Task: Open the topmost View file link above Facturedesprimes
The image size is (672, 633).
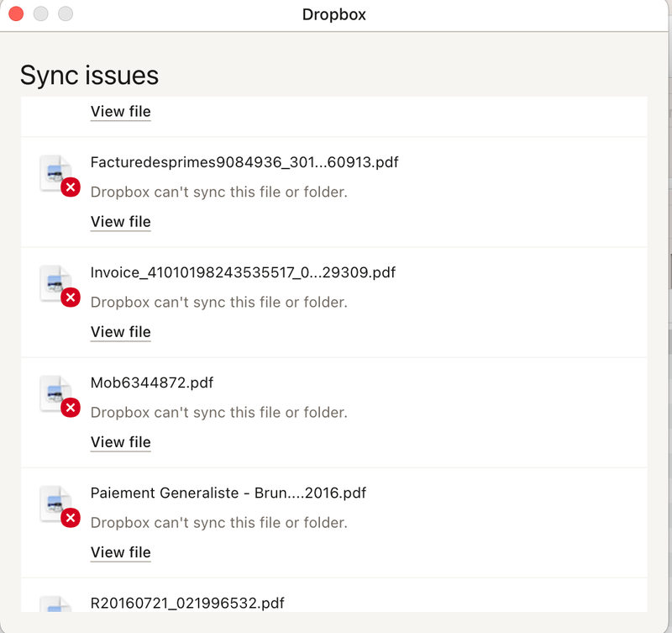Action: click(120, 112)
